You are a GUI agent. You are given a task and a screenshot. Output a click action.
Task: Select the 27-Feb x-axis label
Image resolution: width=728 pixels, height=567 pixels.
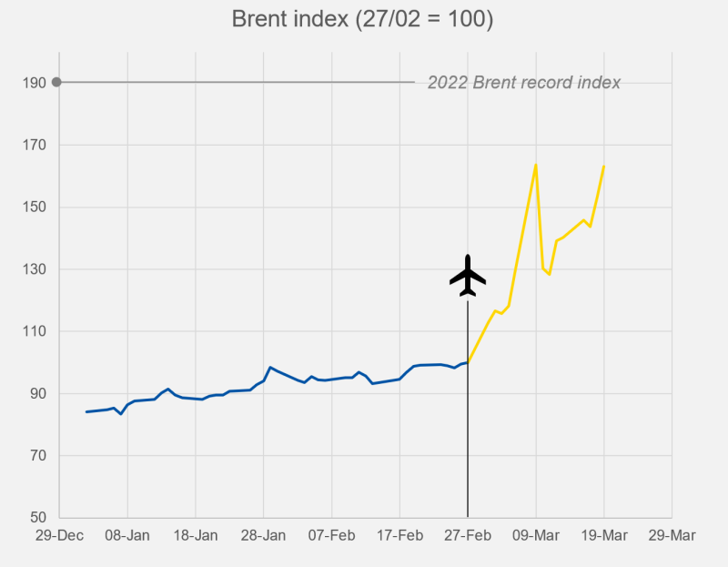click(x=468, y=536)
